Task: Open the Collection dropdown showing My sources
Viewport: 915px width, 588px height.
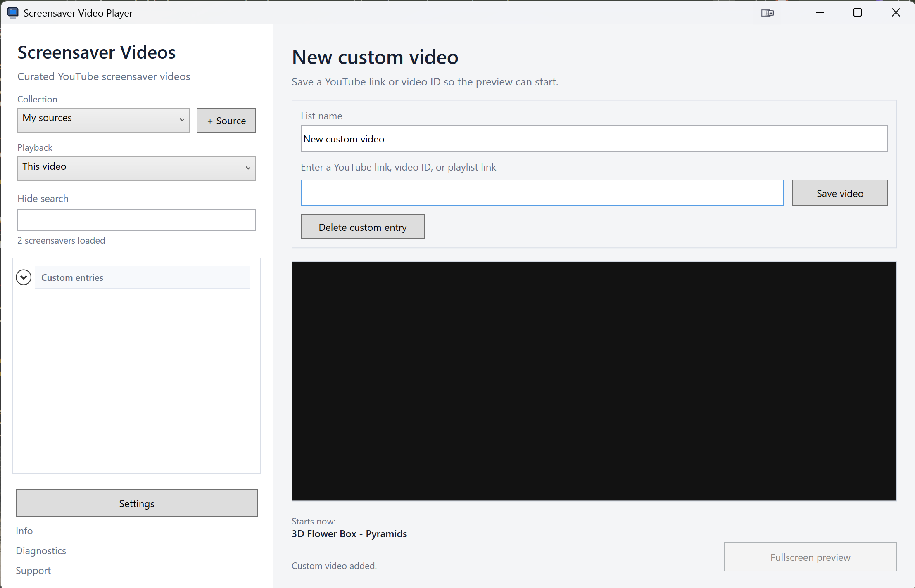Action: tap(104, 120)
